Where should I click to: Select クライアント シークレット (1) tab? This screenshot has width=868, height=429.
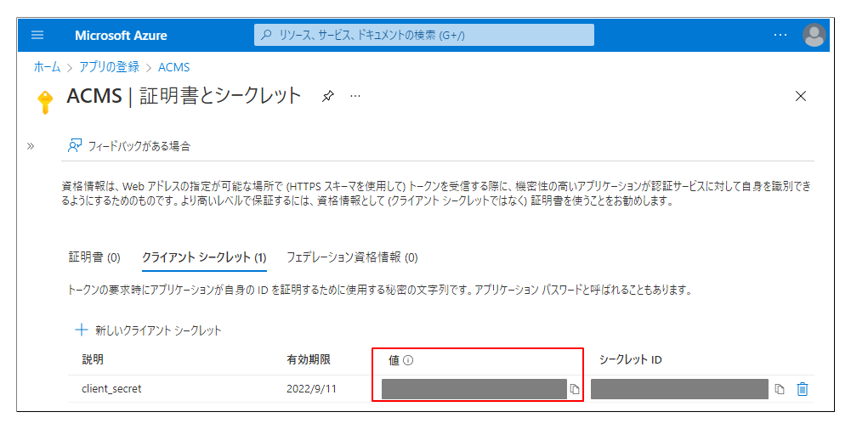point(204,257)
